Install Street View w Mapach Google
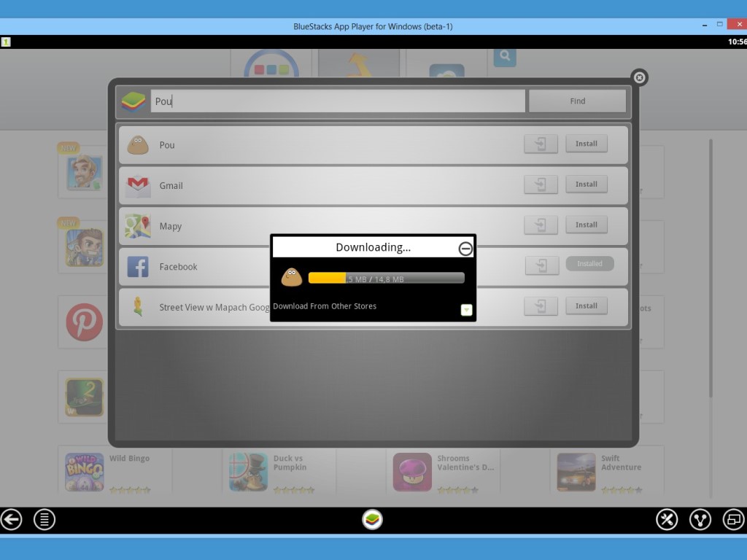This screenshot has height=560, width=747. click(x=586, y=306)
